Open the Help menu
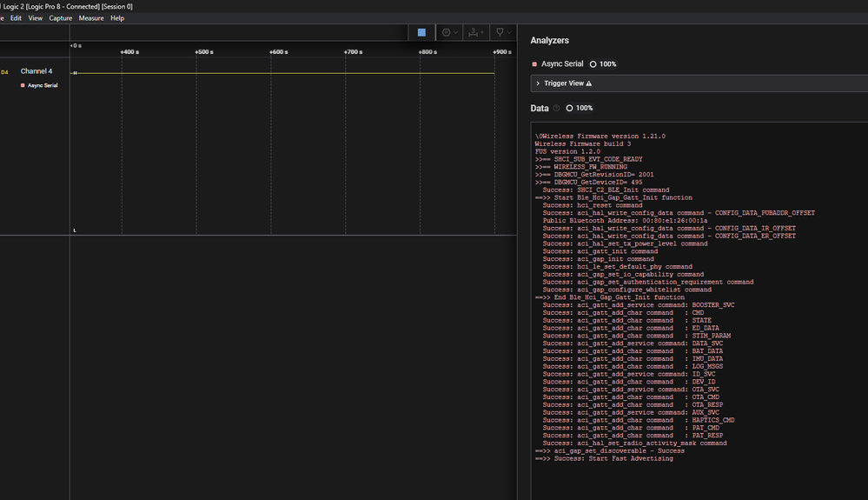The height and width of the screenshot is (500, 868). coord(117,17)
